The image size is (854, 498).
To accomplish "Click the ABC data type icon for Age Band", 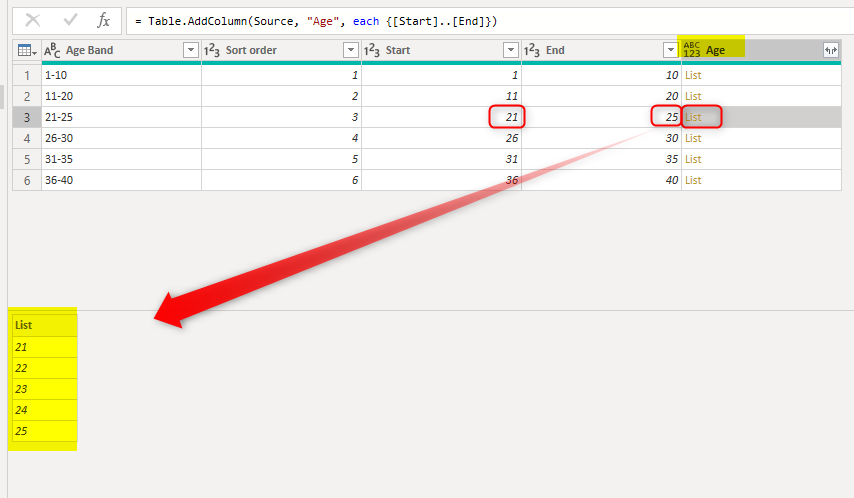I will point(53,50).
